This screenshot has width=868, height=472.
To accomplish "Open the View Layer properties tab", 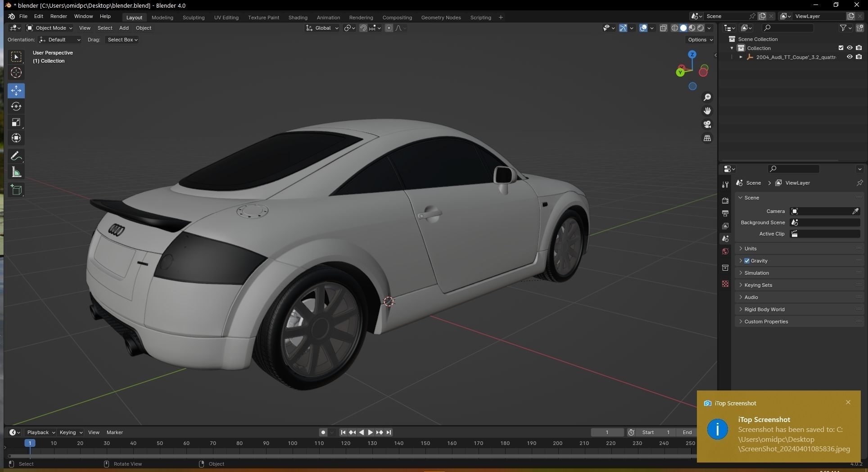I will click(x=725, y=226).
